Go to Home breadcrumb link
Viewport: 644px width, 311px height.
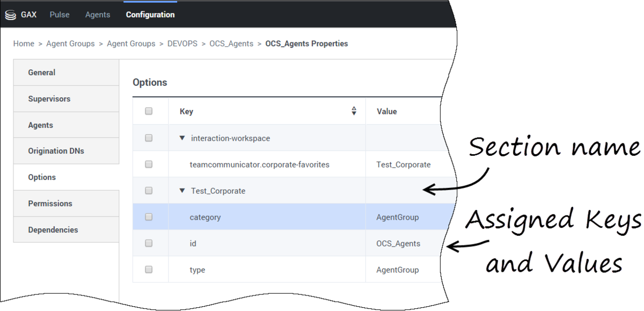point(24,44)
